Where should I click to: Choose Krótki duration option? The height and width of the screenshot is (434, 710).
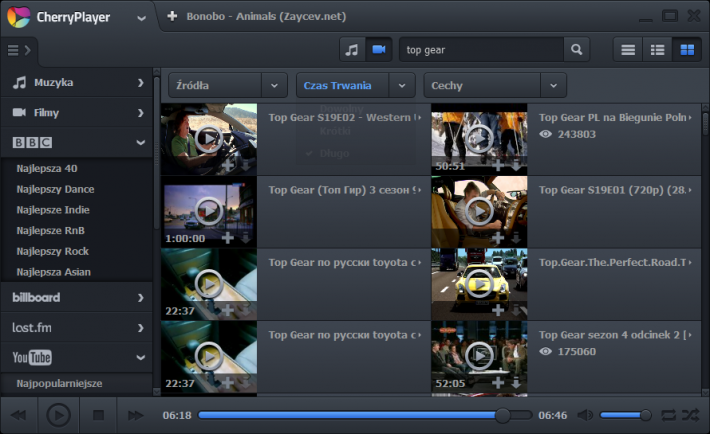click(335, 131)
